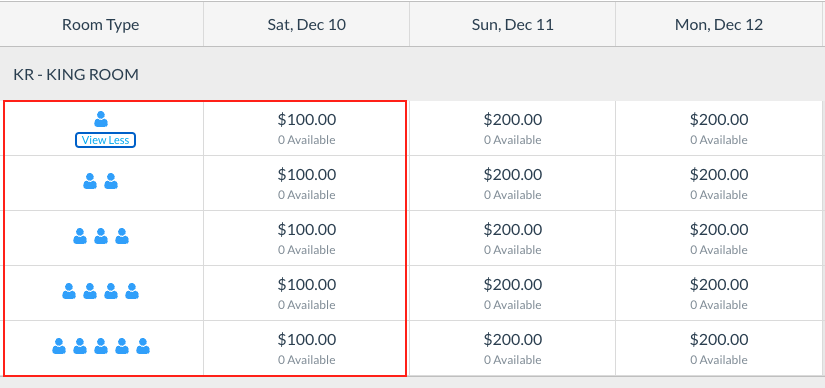The image size is (825, 388).
Task: Click the three-guest occupancy icons row
Action: (x=100, y=236)
